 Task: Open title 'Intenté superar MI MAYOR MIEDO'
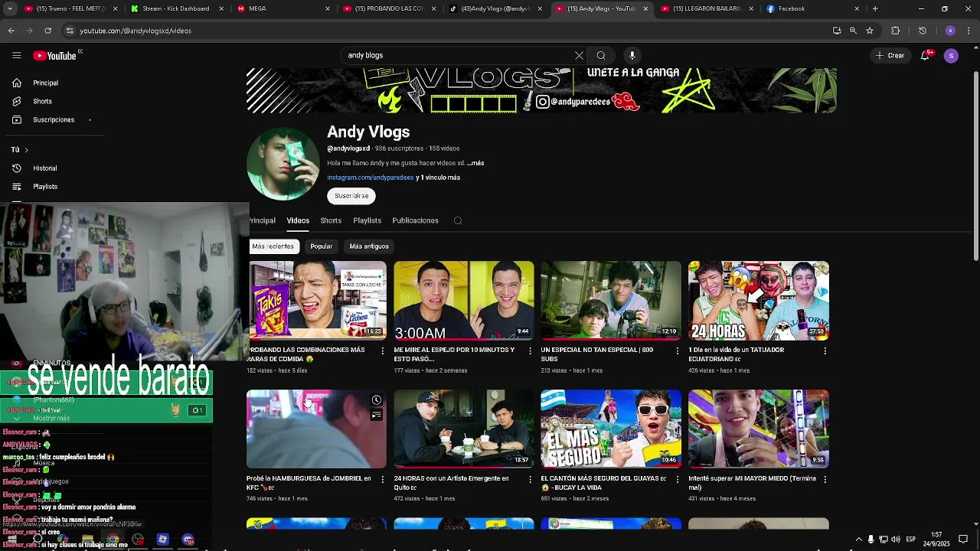click(x=752, y=483)
